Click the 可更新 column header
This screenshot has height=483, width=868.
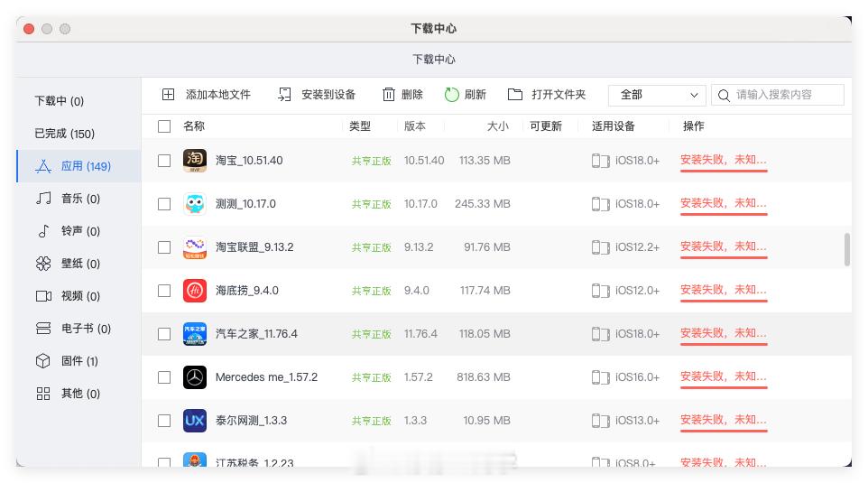click(546, 126)
